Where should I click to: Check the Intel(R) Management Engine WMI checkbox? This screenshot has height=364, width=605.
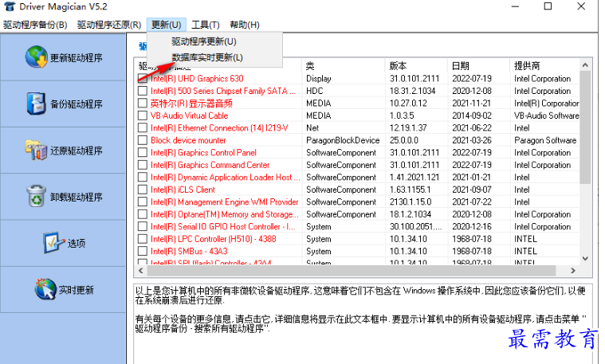click(x=143, y=202)
